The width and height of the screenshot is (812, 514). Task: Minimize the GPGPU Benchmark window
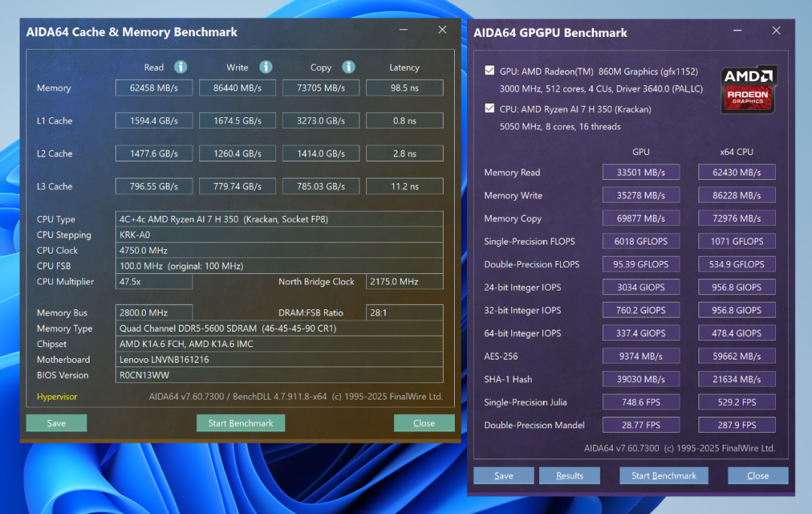coord(738,31)
